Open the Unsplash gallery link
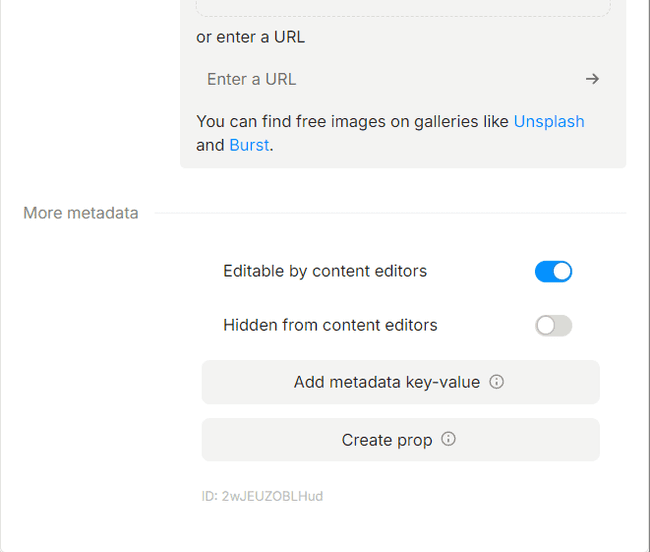The image size is (650, 552). [549, 121]
